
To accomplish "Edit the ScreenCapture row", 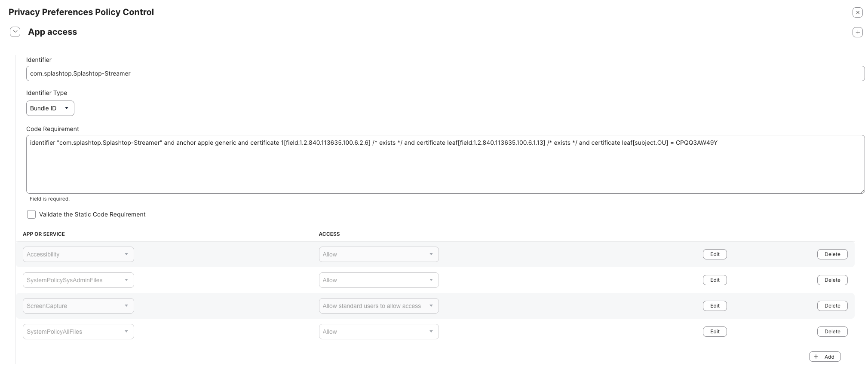I will pos(715,306).
